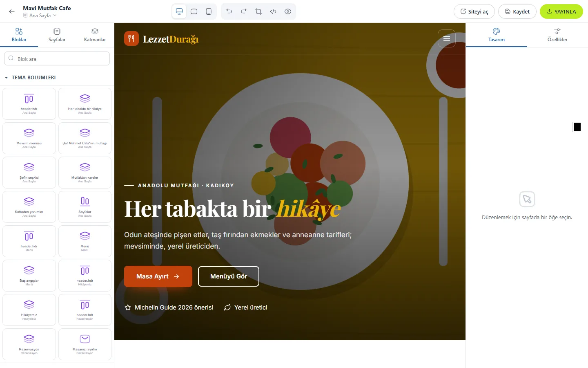588x368 pixels.
Task: Open the Ana Sayfa page dropdown
Action: click(x=40, y=16)
